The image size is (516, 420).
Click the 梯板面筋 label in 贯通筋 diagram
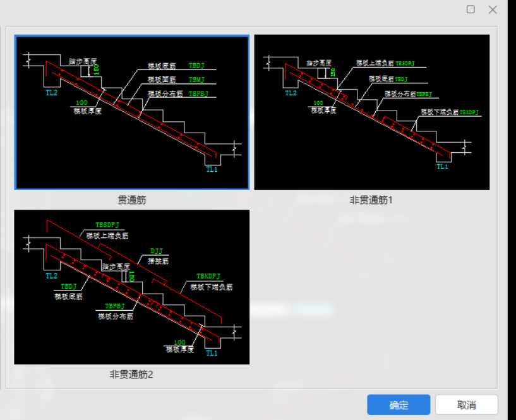tap(162, 80)
